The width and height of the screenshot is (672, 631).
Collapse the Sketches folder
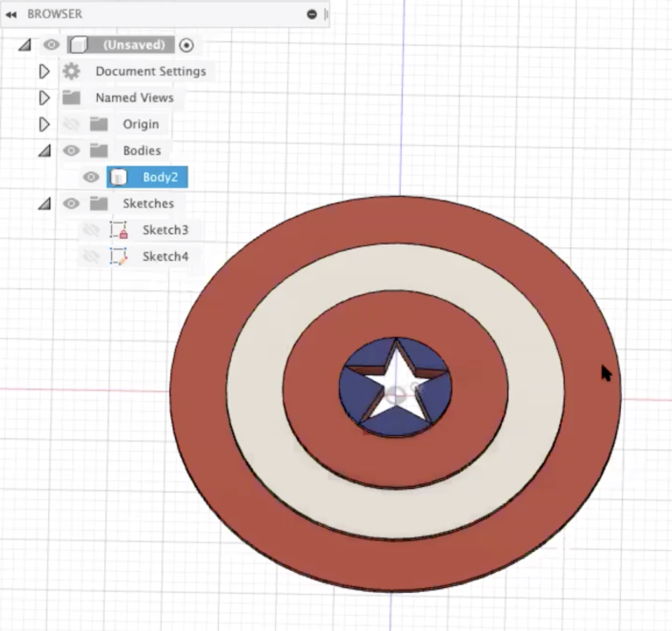[x=44, y=204]
